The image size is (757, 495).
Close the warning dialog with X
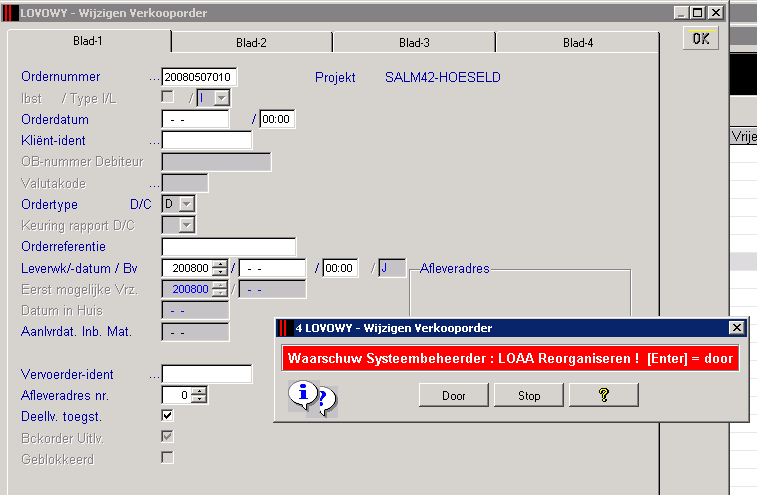(x=737, y=328)
